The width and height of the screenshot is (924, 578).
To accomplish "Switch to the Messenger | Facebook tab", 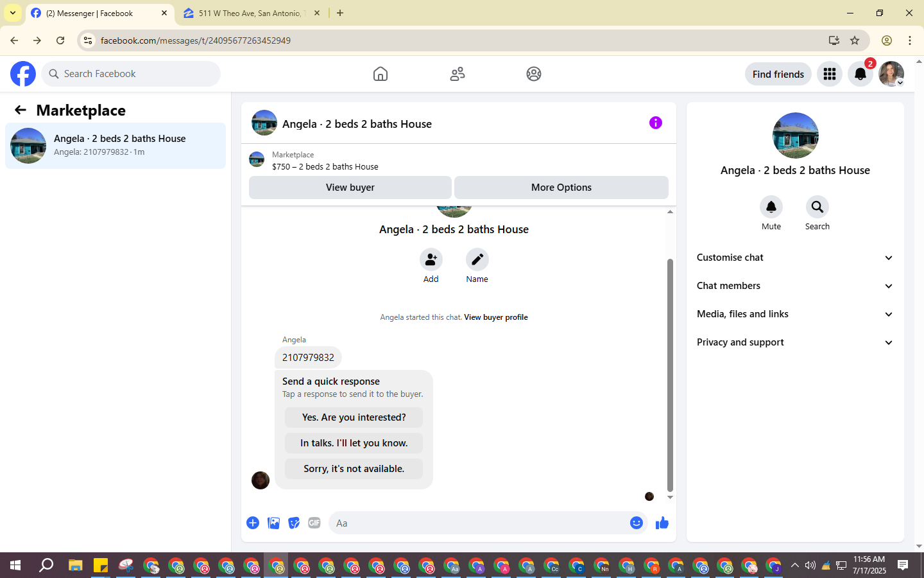I will 100,13.
